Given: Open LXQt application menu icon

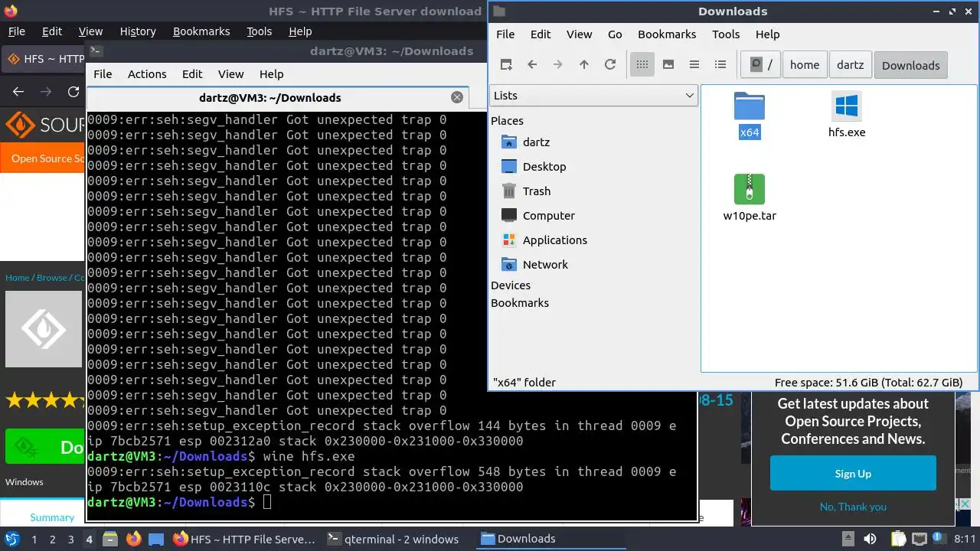Looking at the screenshot, I should [12, 539].
